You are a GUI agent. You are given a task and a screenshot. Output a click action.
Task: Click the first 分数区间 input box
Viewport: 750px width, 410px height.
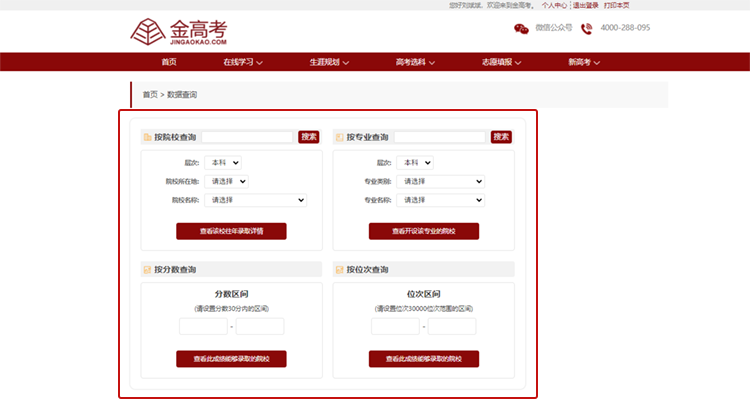point(203,326)
